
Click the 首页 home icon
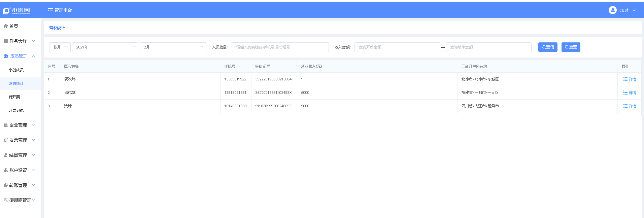coord(6,26)
